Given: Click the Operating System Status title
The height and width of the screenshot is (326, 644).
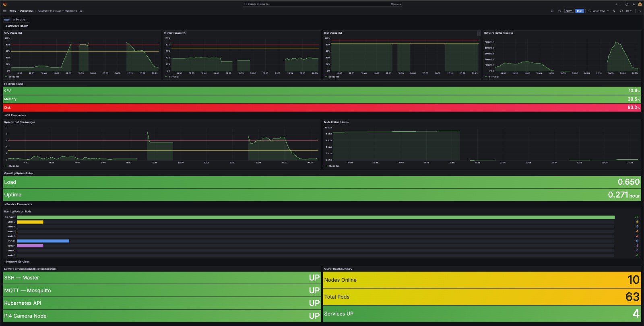Looking at the screenshot, I should click(19, 173).
